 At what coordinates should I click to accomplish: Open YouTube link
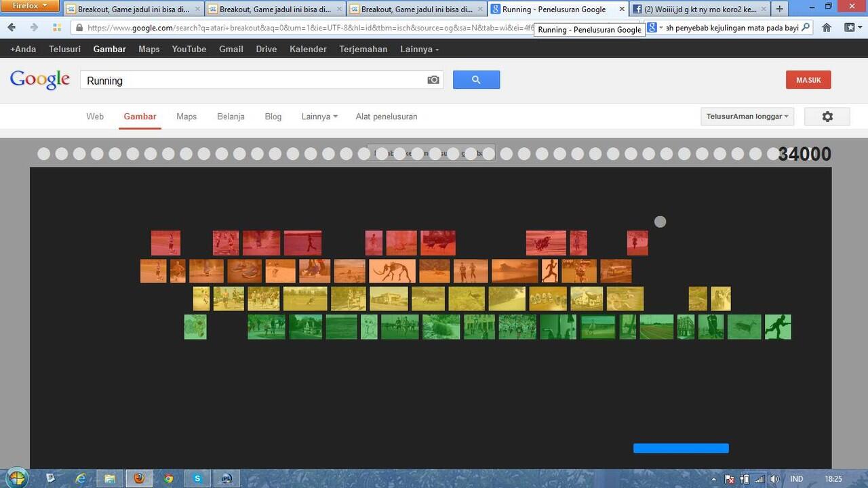(x=189, y=49)
